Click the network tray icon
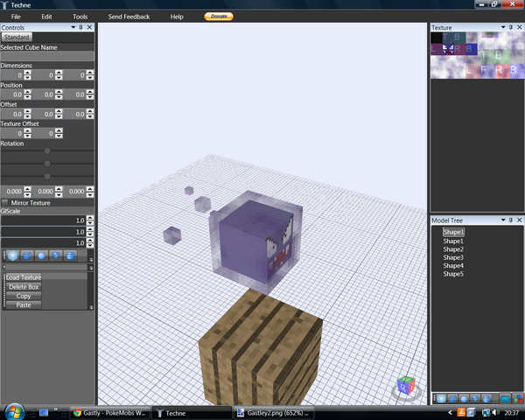Image resolution: width=525 pixels, height=420 pixels. click(x=486, y=413)
